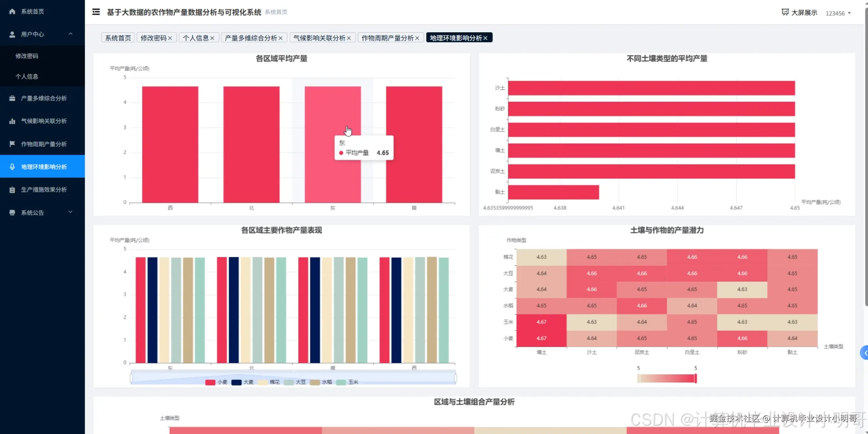Click the 作物周期产量分析 flag icon
The height and width of the screenshot is (434, 868).
(x=12, y=144)
